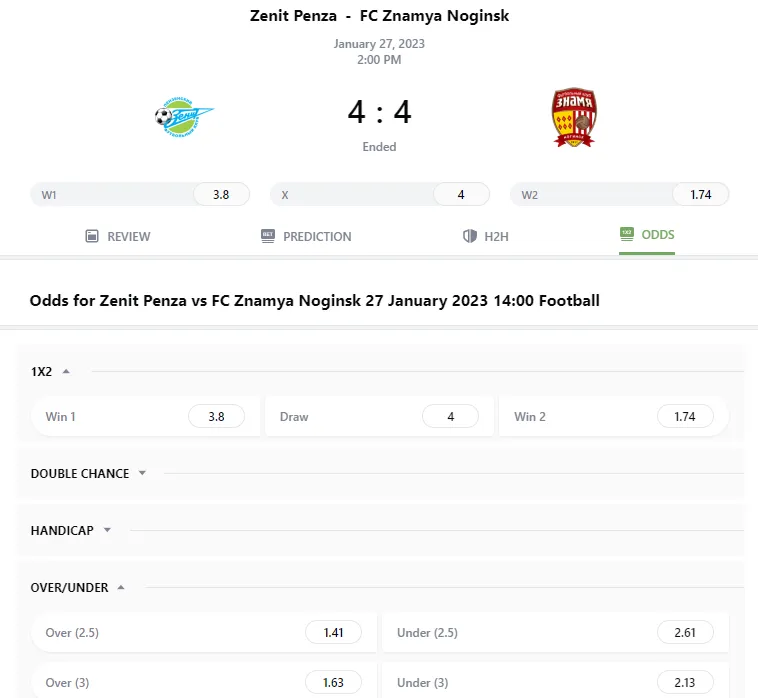This screenshot has width=758, height=698.
Task: Click the Odds 1X2 green icon
Action: click(627, 234)
